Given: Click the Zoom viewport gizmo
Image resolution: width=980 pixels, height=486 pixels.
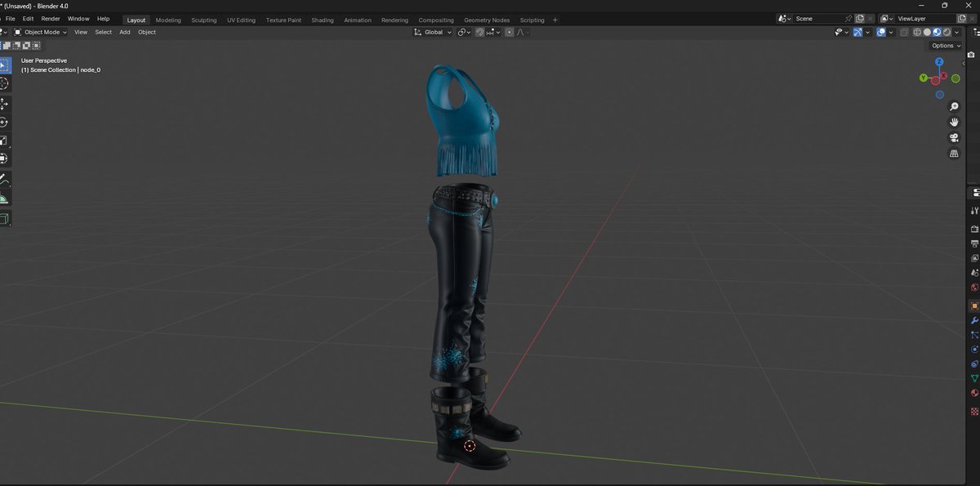Looking at the screenshot, I should point(954,107).
